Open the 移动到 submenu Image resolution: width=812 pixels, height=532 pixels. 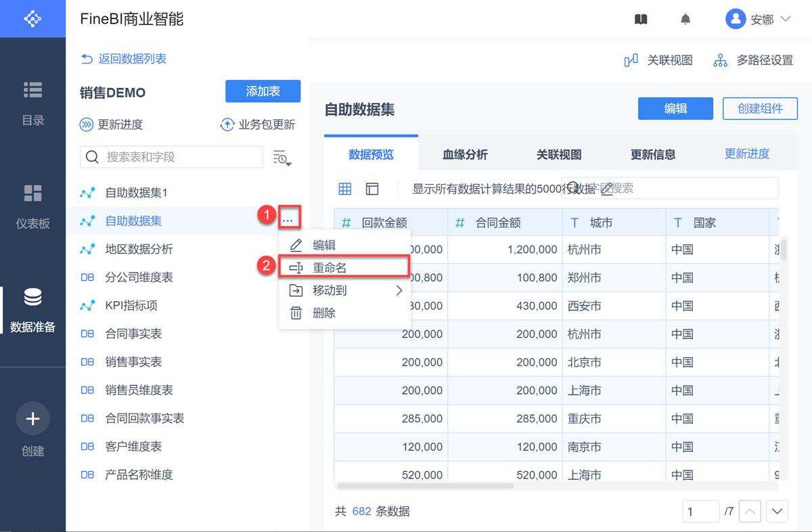tap(344, 290)
